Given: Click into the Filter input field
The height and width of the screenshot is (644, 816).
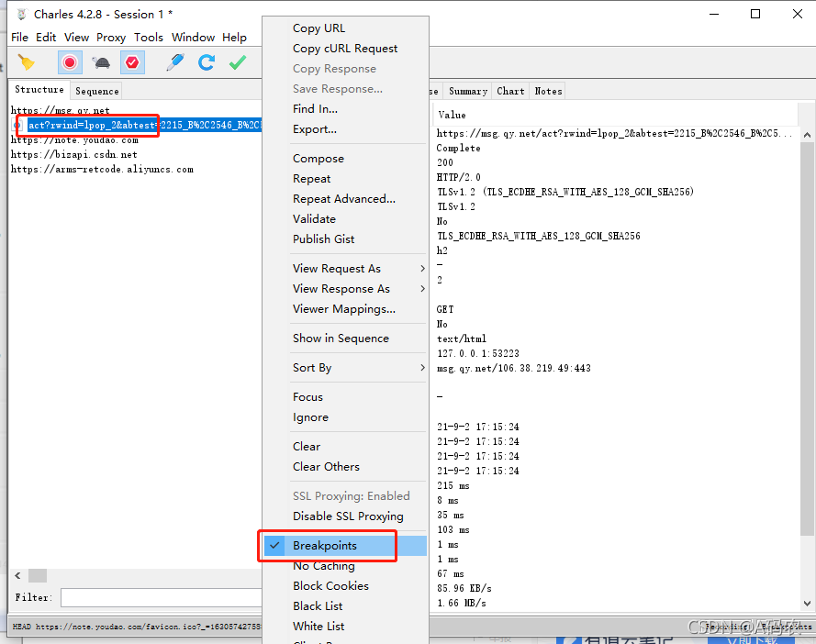Looking at the screenshot, I should [x=162, y=598].
